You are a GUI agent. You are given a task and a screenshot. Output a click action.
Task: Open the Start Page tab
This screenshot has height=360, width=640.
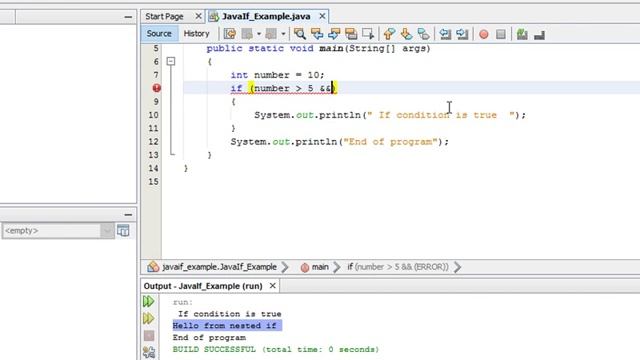tap(164, 16)
